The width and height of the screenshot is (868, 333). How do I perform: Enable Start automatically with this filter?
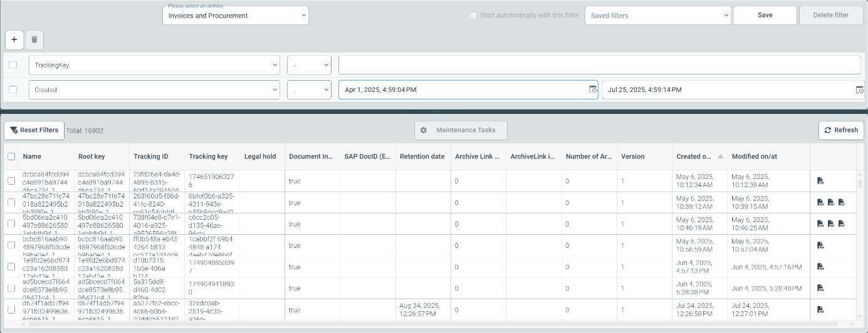tap(474, 15)
